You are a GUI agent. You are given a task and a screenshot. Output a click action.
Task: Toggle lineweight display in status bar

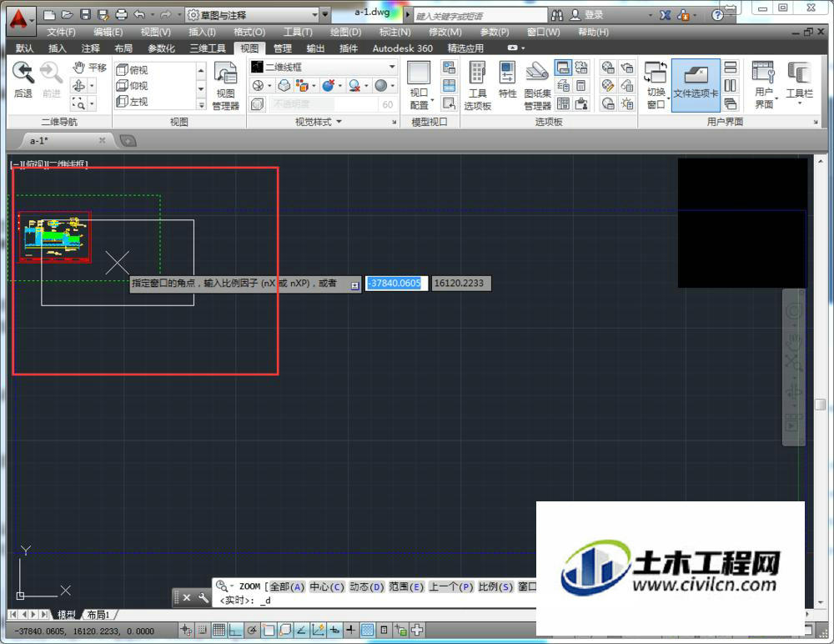tap(350, 631)
